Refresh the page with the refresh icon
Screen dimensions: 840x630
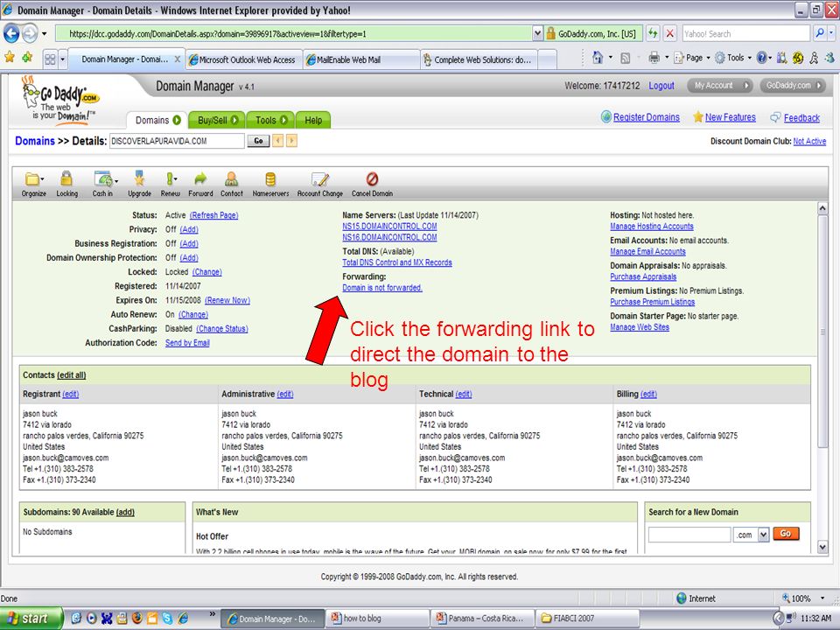click(x=653, y=33)
